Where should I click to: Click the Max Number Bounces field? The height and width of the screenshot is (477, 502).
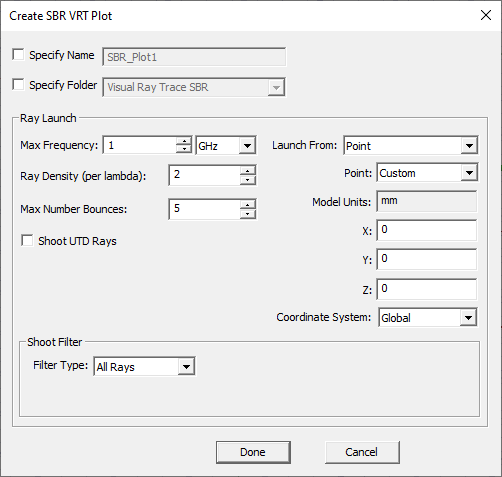(x=204, y=209)
